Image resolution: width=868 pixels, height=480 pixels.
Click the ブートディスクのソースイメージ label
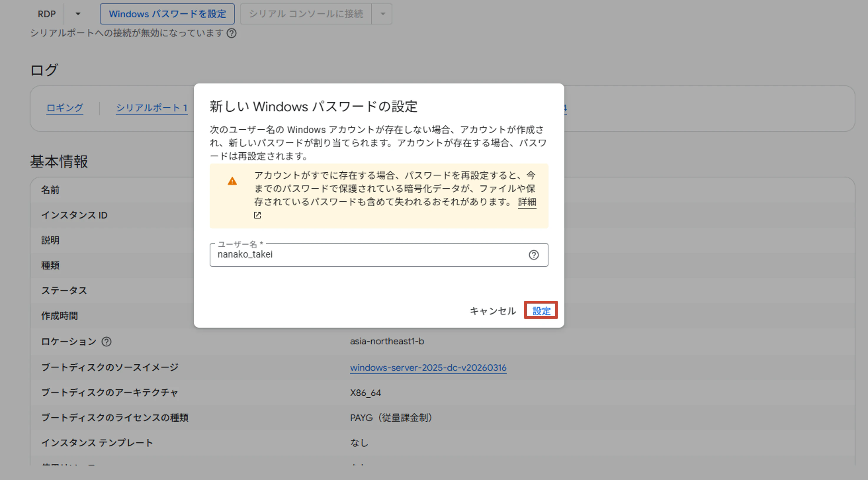coord(110,367)
